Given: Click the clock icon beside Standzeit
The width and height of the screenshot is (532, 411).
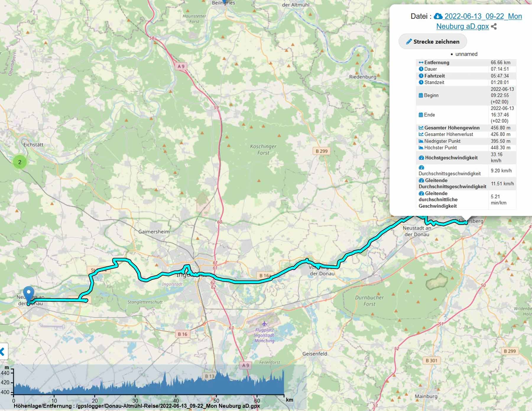Looking at the screenshot, I should pyautogui.click(x=421, y=82).
